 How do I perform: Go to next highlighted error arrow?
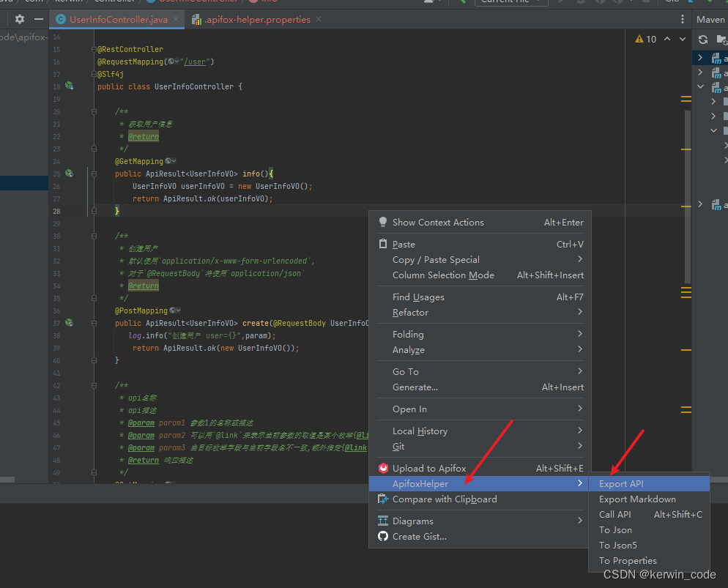683,39
